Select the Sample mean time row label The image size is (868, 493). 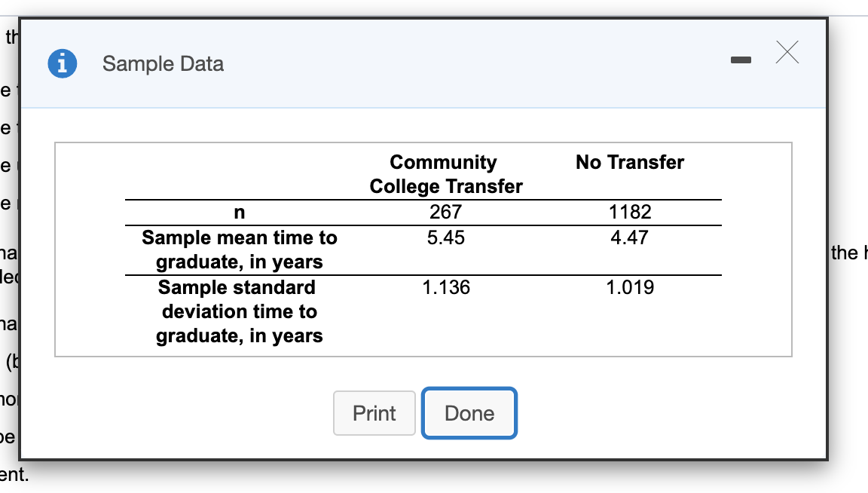240,250
